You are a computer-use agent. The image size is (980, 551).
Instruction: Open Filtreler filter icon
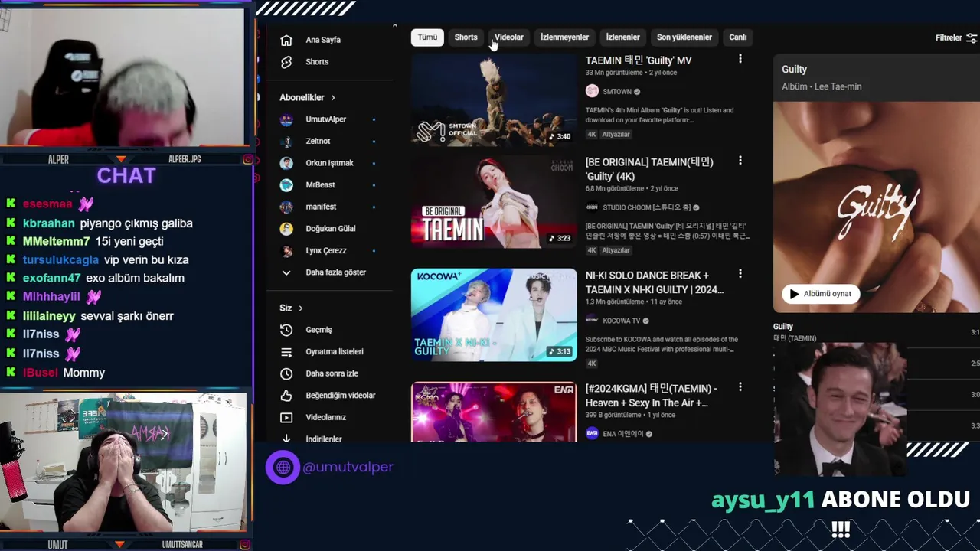coord(972,37)
